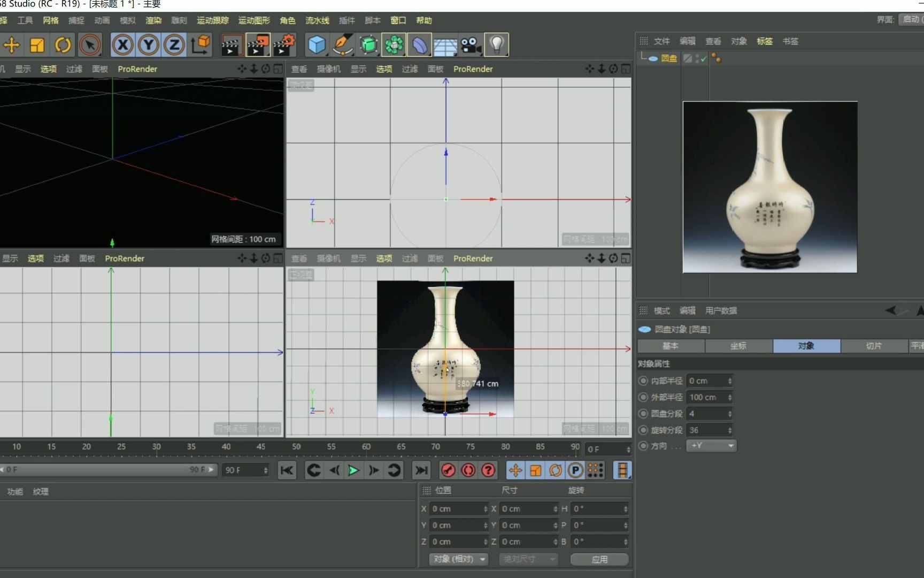Switch to the 坐标 attribute tab
Screen dimensions: 924x578
click(738, 346)
